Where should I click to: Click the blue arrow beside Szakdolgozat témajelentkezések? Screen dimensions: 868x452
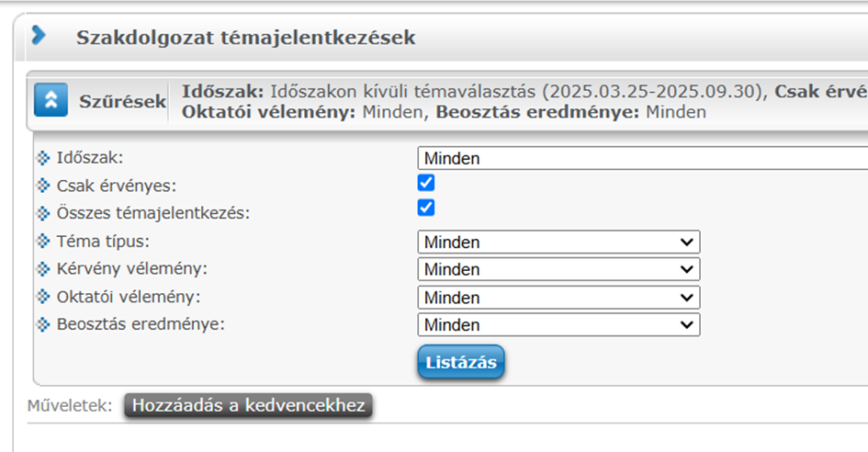(39, 35)
